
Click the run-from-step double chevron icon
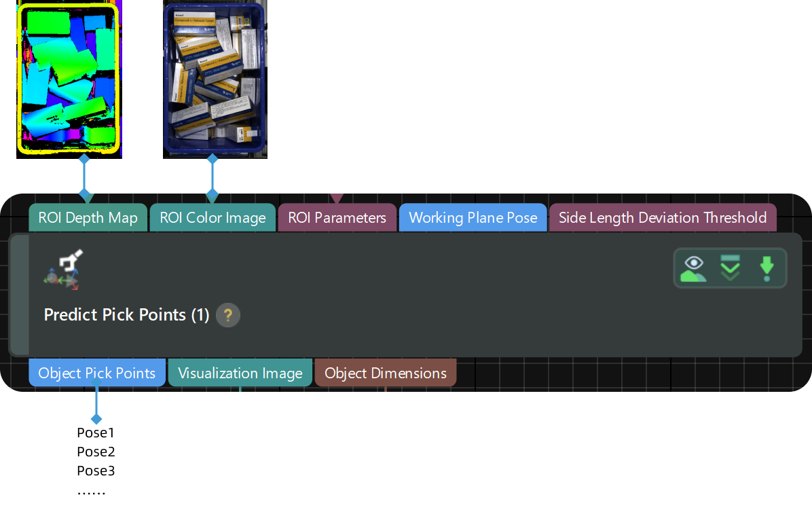[730, 268]
